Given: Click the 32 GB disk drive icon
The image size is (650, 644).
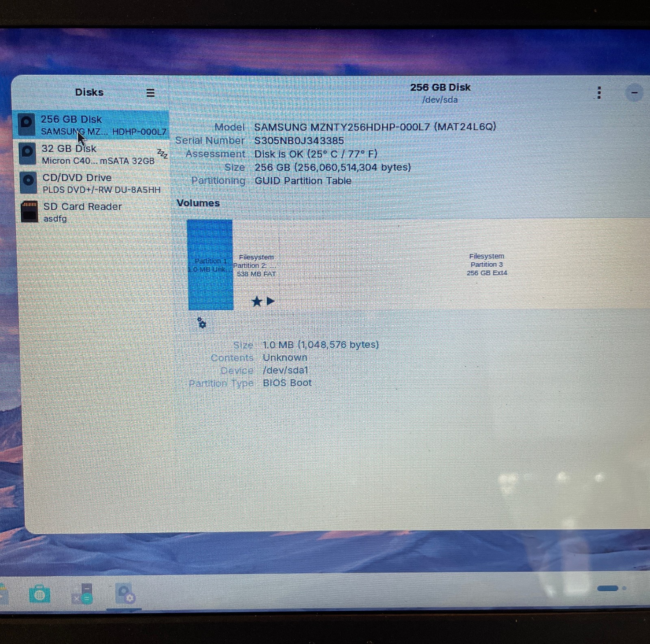Looking at the screenshot, I should click(x=28, y=154).
